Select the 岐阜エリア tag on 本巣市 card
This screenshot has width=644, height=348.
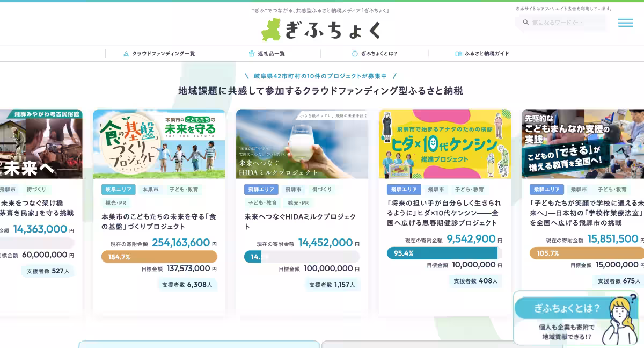click(x=118, y=190)
